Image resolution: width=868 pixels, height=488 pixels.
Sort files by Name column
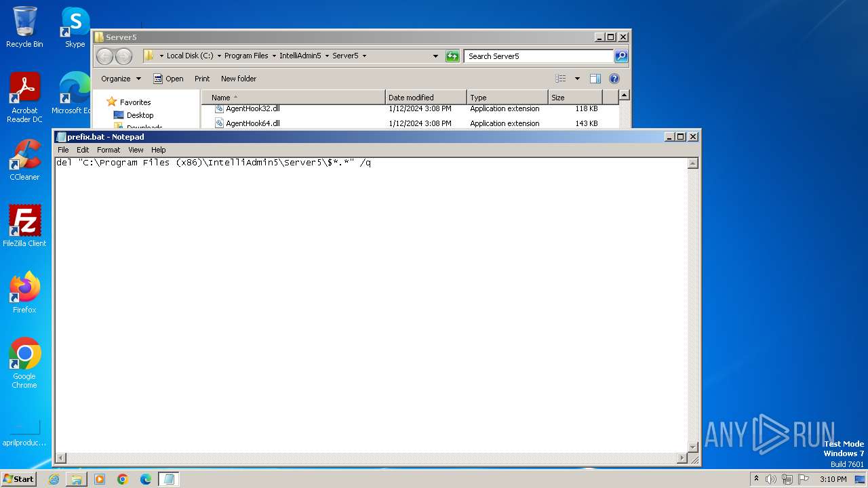pyautogui.click(x=294, y=98)
